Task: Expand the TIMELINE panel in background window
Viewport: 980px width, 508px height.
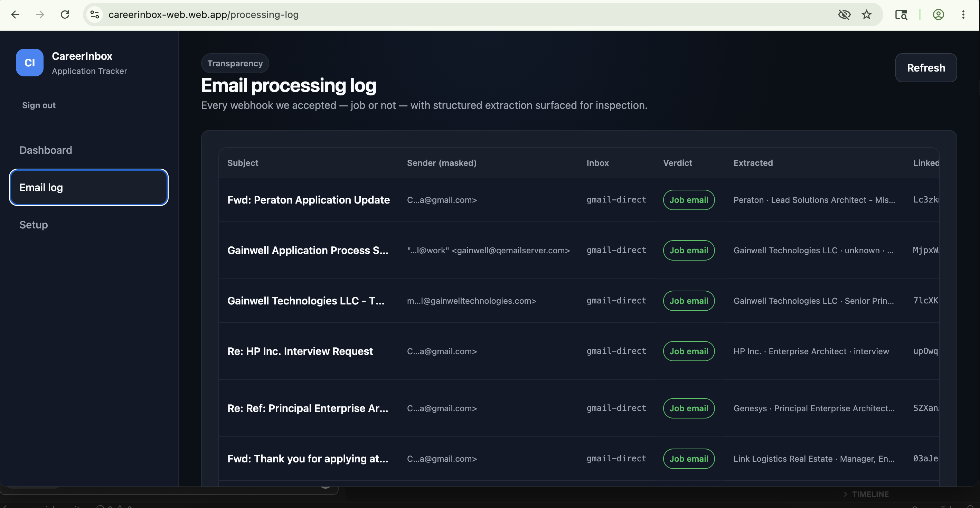Action: [866, 494]
